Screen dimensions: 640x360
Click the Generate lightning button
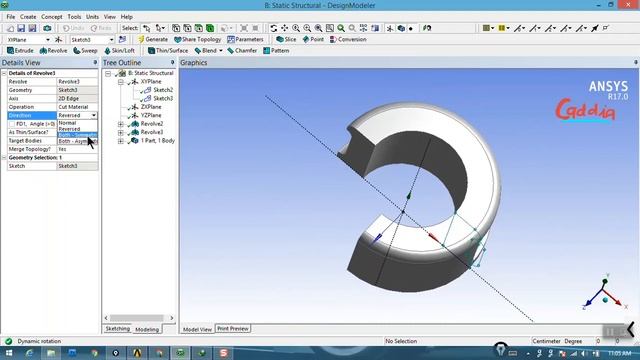153,40
